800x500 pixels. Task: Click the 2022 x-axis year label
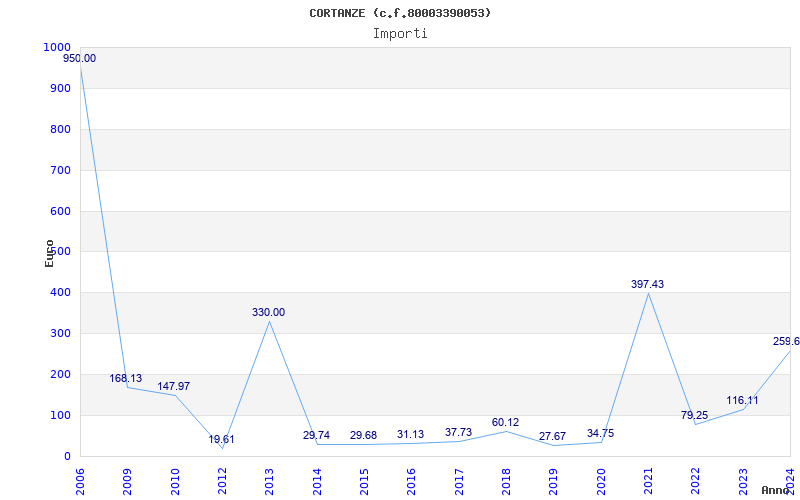[x=695, y=481]
